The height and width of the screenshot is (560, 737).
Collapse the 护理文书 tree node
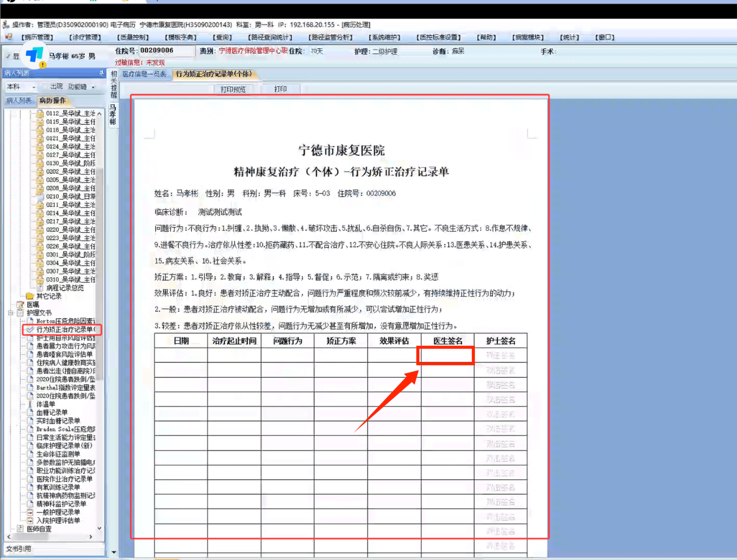point(11,313)
